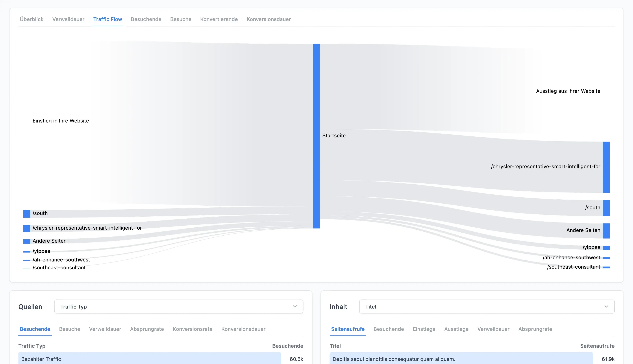Open the Ausstiege tab in Inhalt

[456, 329]
